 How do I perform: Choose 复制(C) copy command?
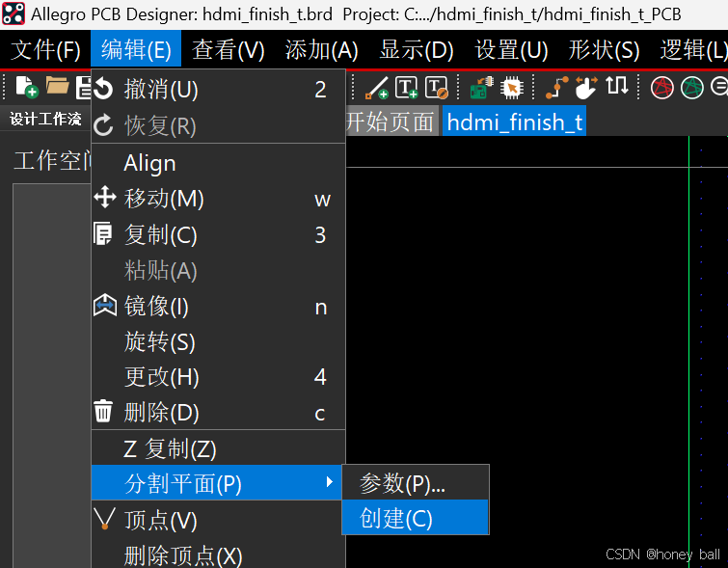pos(218,234)
